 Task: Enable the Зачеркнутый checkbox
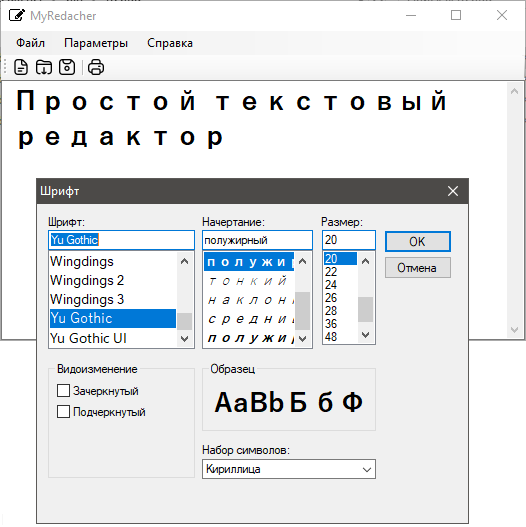64,391
